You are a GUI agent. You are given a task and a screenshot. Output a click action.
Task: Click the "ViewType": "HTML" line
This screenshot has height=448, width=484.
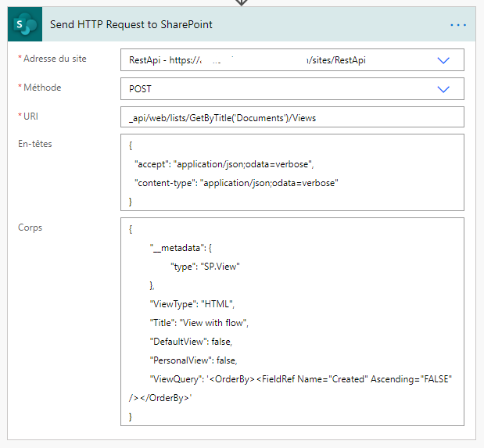coord(192,304)
